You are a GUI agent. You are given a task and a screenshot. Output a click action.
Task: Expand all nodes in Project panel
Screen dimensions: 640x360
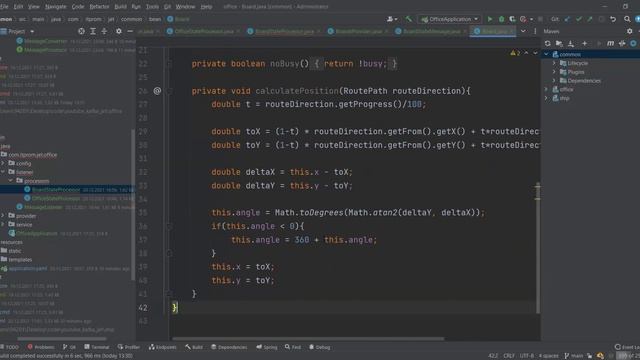(x=93, y=31)
